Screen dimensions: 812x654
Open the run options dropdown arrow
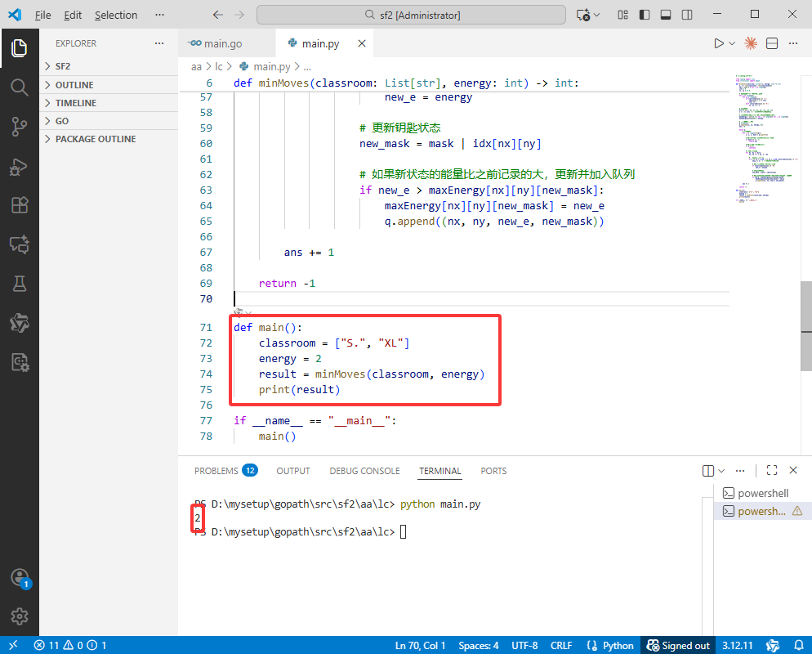pyautogui.click(x=732, y=43)
